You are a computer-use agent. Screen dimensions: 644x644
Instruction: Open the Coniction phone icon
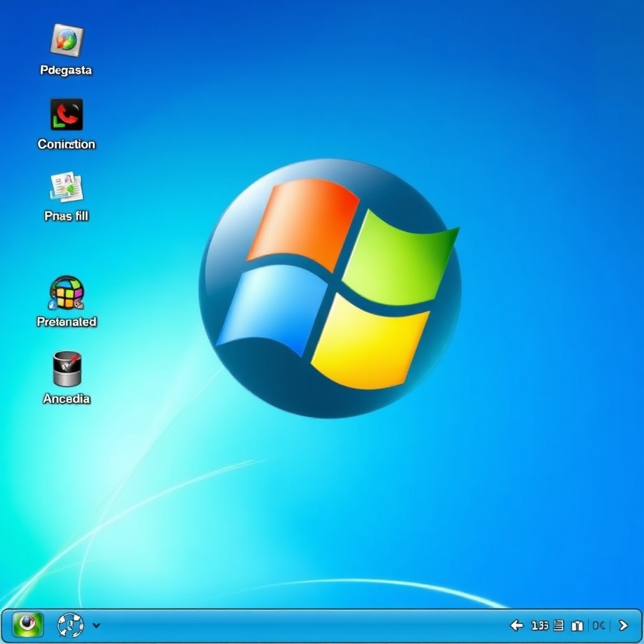tap(67, 114)
